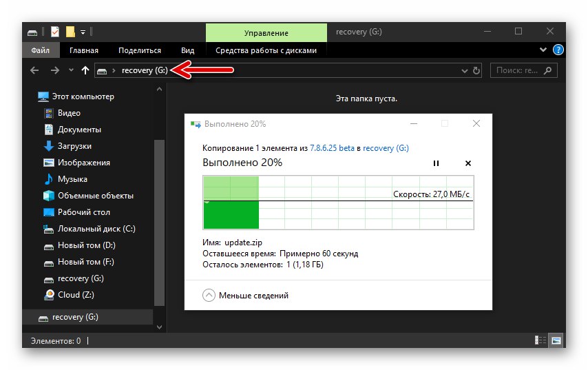The image size is (588, 370).
Task: Open the Файл menu tab
Action: pos(41,50)
